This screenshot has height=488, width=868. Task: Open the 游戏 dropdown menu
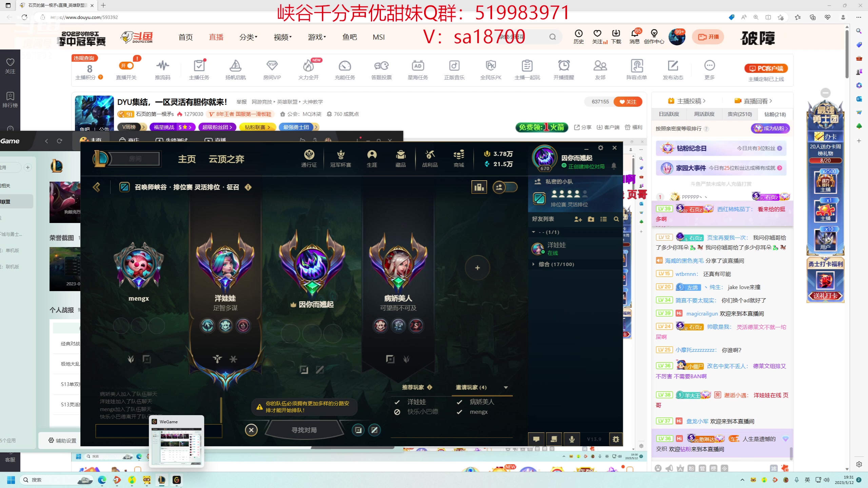pos(317,37)
